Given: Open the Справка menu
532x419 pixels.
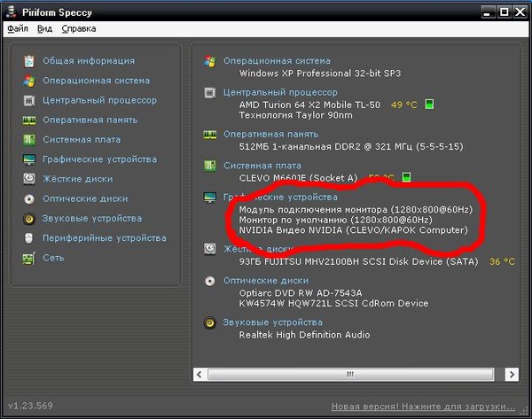Looking at the screenshot, I should pyautogui.click(x=79, y=29).
